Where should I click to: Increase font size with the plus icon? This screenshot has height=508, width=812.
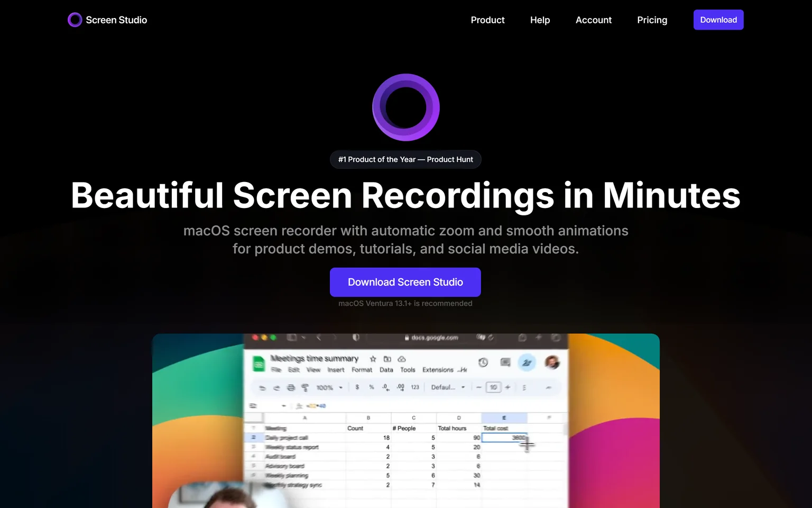508,387
